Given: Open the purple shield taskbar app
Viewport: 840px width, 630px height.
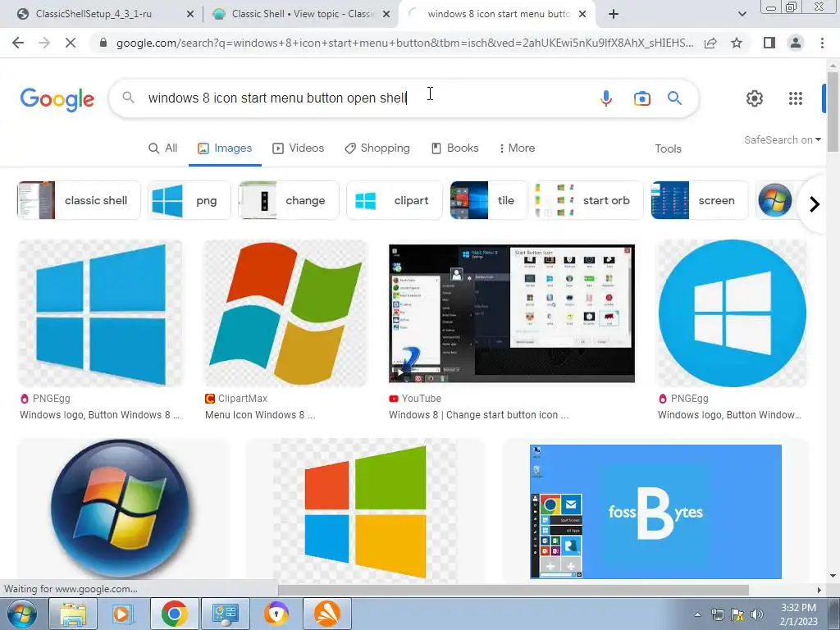Looking at the screenshot, I should click(x=276, y=614).
